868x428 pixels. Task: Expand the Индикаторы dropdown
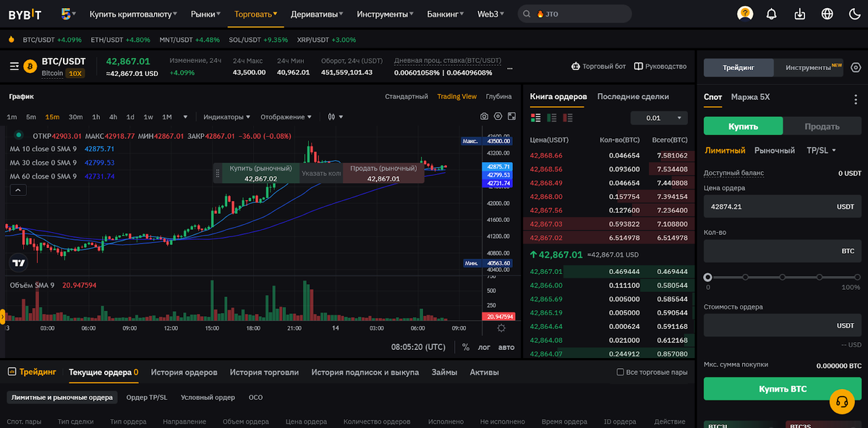(227, 117)
